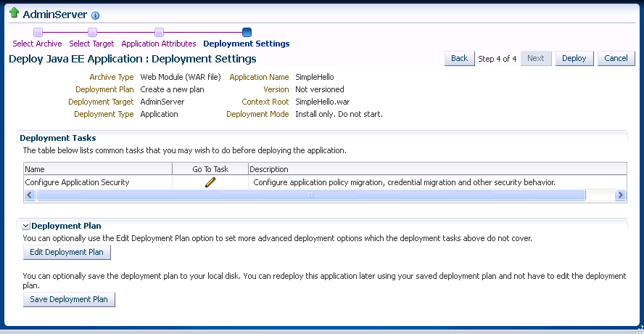Select the Deployment Settings step label
The image size is (644, 334).
[x=247, y=44]
